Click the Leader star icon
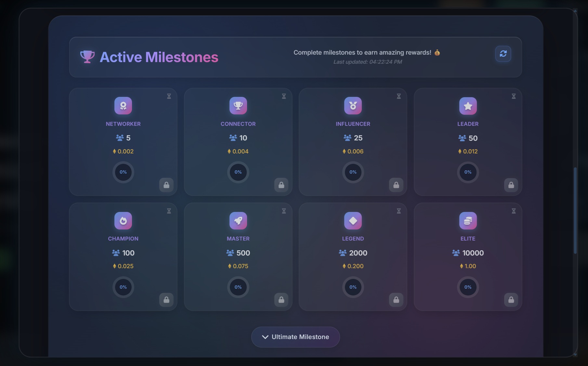The width and height of the screenshot is (588, 366). coord(468,106)
